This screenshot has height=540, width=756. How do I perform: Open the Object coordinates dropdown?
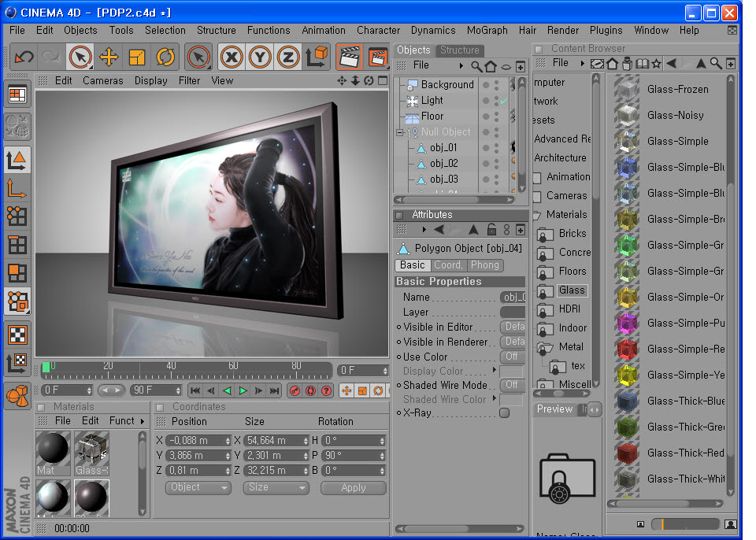[198, 487]
